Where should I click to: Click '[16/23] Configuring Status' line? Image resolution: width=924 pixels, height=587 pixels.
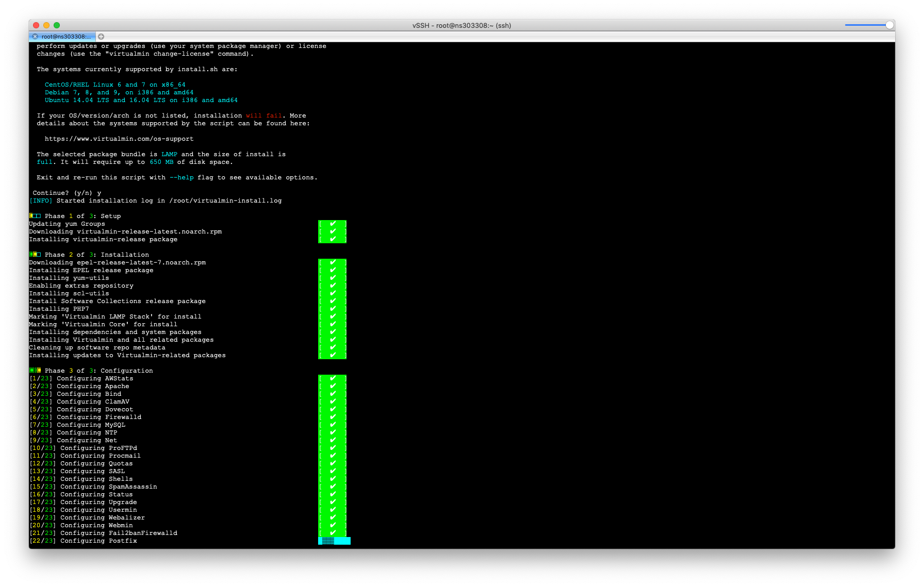pos(81,494)
